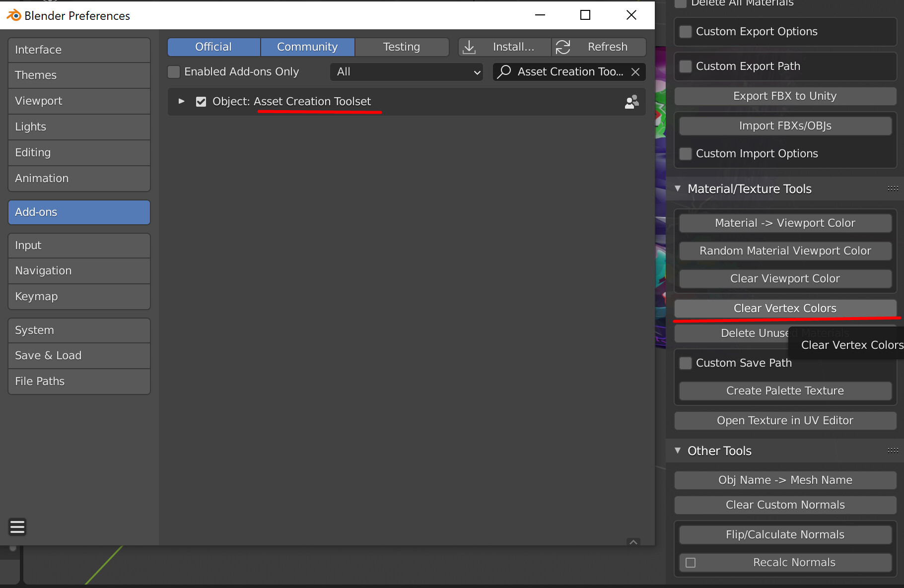Clear the Asset Creation Toolset search text

[636, 71]
